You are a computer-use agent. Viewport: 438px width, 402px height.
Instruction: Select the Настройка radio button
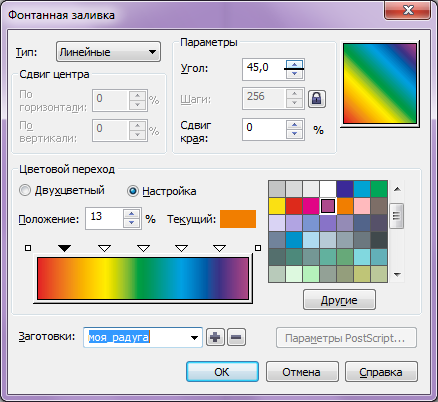[133, 191]
